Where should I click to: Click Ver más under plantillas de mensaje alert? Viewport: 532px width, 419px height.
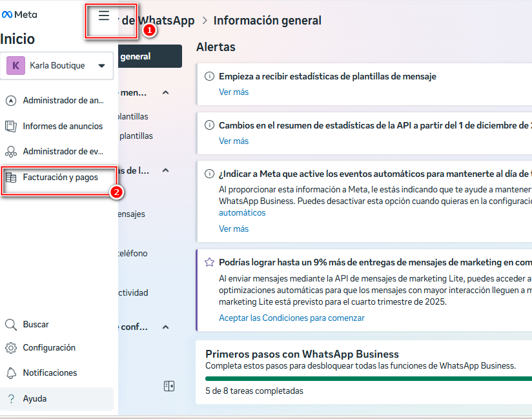point(233,92)
